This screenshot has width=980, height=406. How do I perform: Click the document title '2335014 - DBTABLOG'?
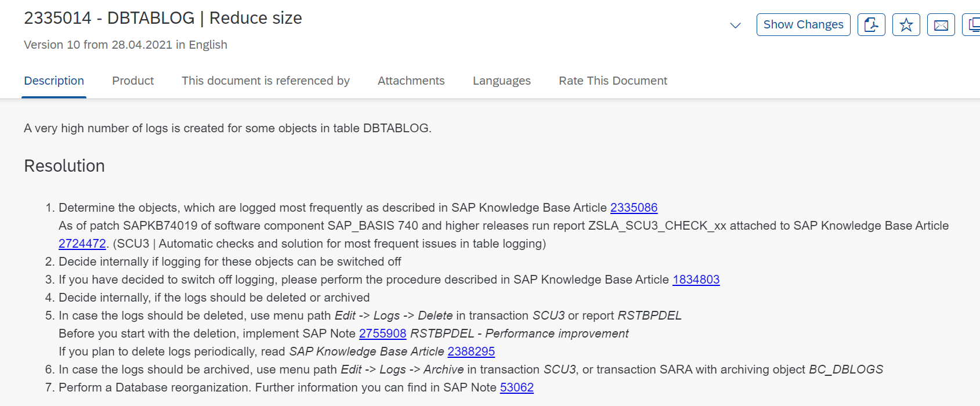(162, 18)
